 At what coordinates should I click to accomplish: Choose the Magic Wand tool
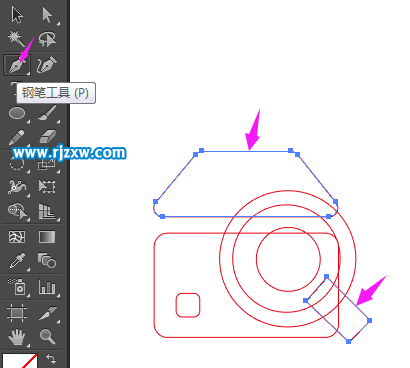coord(17,39)
